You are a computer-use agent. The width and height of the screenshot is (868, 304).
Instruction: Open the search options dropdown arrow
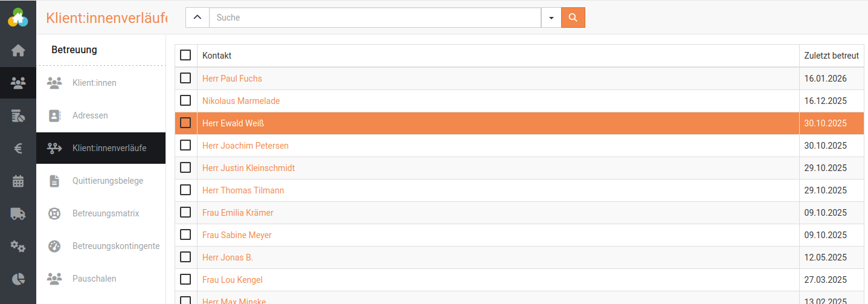click(551, 18)
